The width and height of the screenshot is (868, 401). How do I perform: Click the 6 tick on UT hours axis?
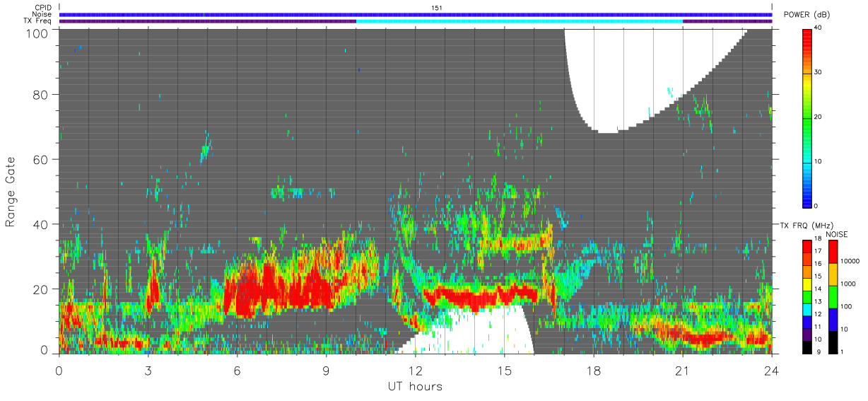click(237, 370)
